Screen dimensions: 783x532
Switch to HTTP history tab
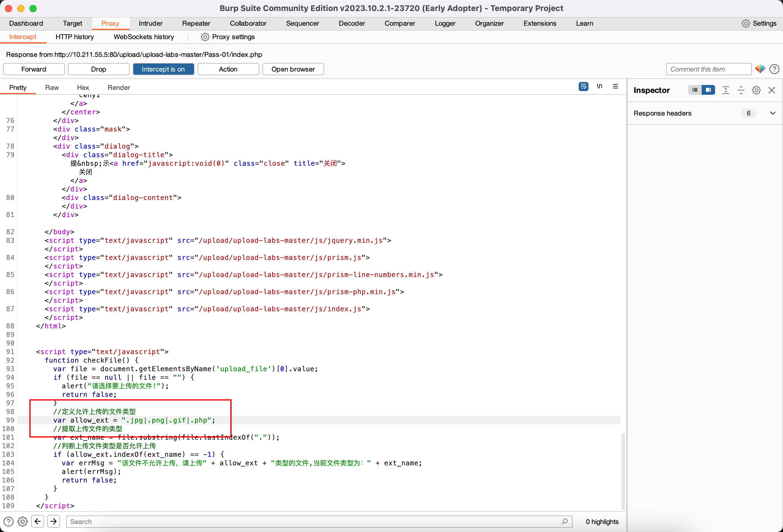[74, 36]
